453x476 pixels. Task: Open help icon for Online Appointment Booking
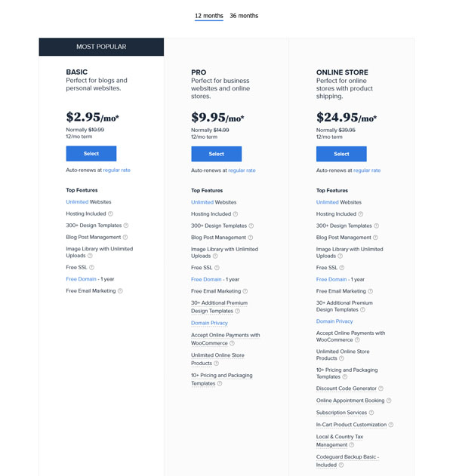tap(389, 401)
